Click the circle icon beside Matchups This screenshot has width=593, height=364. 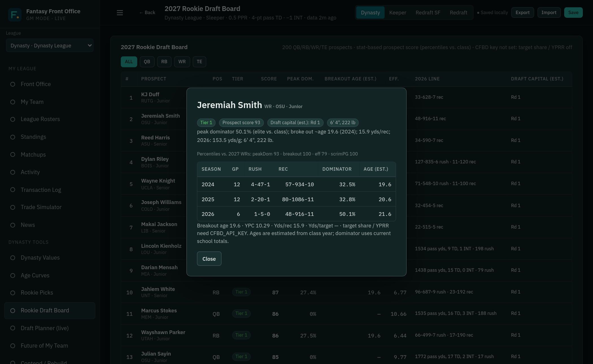tap(13, 155)
